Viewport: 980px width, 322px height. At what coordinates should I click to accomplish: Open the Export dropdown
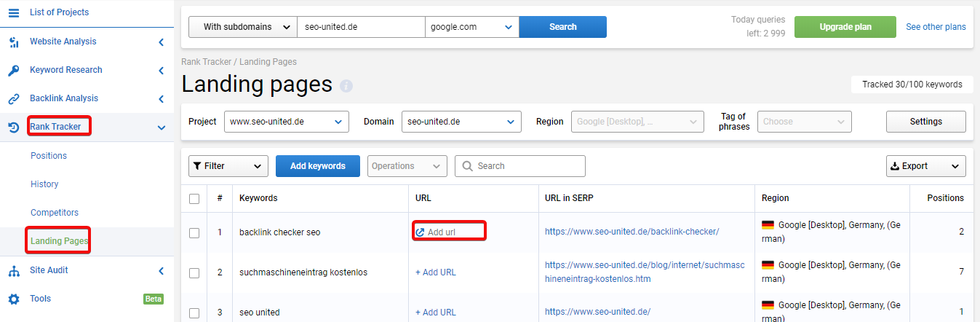[x=926, y=166]
